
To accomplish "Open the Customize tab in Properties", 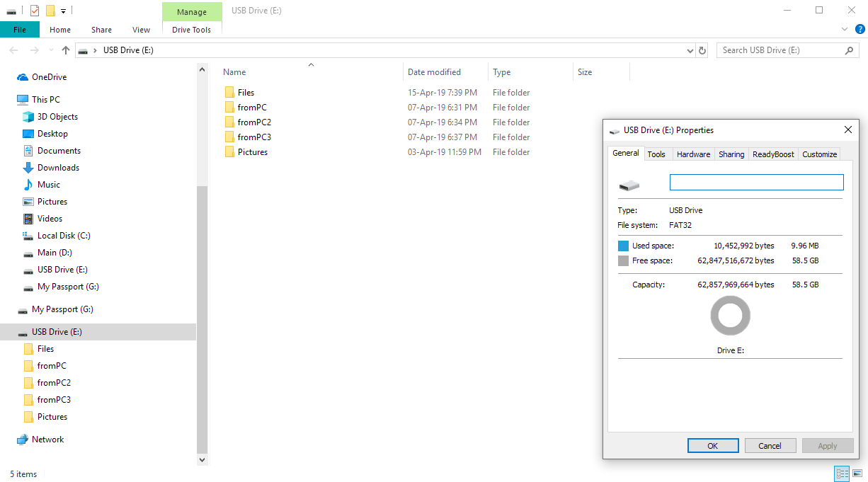I will tap(820, 154).
